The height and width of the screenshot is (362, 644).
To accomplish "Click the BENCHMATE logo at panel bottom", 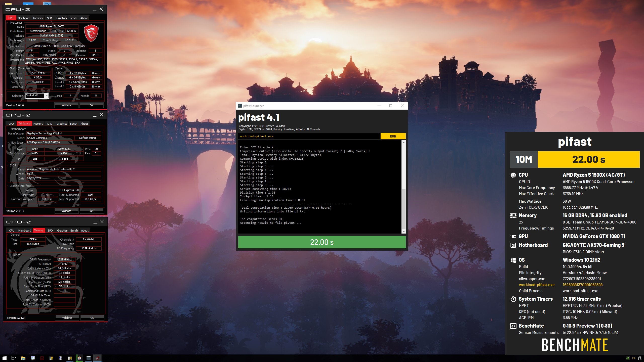I will [x=575, y=345].
